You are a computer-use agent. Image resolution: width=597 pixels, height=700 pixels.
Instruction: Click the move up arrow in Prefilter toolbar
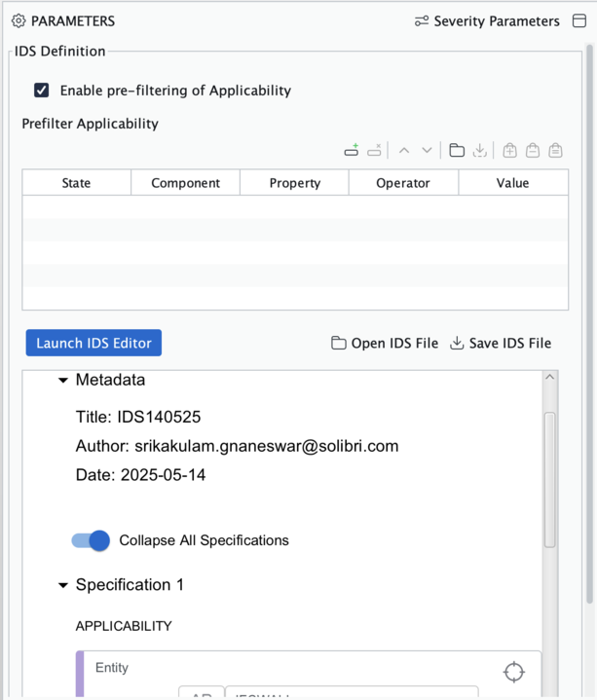coord(403,151)
